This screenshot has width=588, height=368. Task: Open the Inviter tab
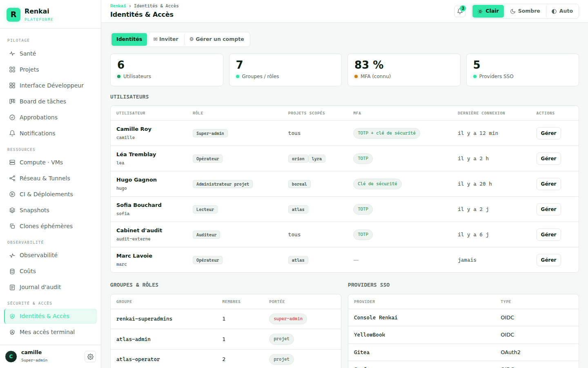(166, 39)
